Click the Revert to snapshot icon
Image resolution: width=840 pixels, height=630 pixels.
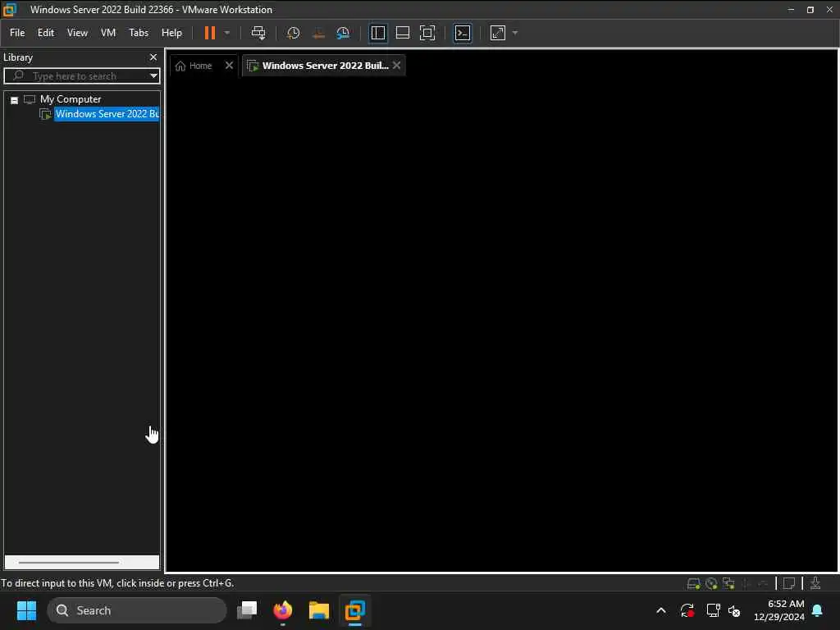318,33
